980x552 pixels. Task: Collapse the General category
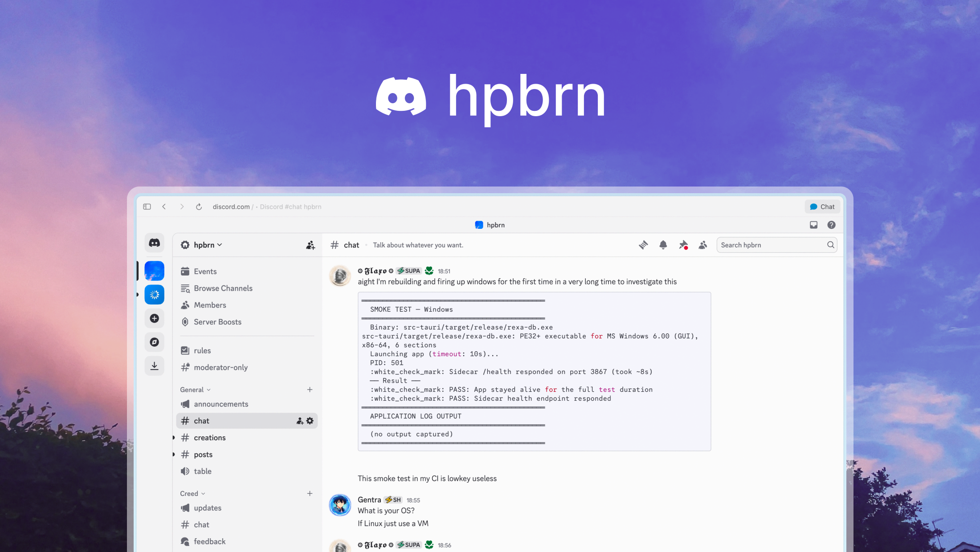195,390
